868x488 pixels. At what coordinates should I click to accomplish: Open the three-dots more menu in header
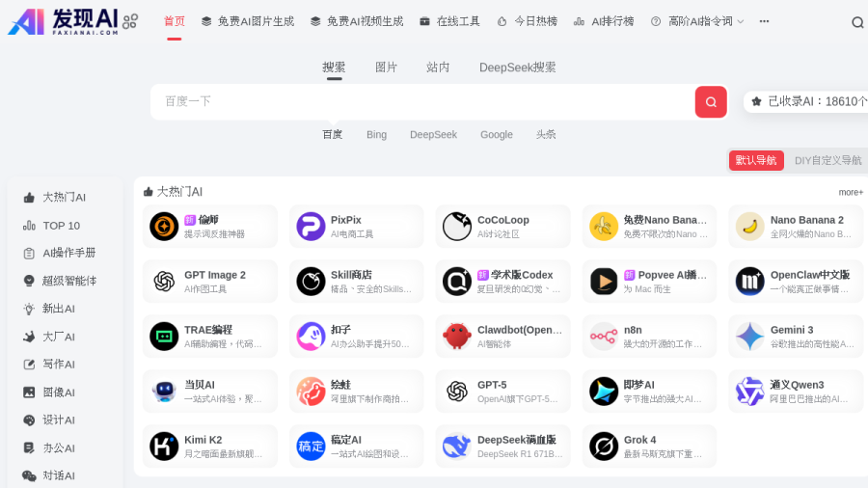click(x=764, y=21)
